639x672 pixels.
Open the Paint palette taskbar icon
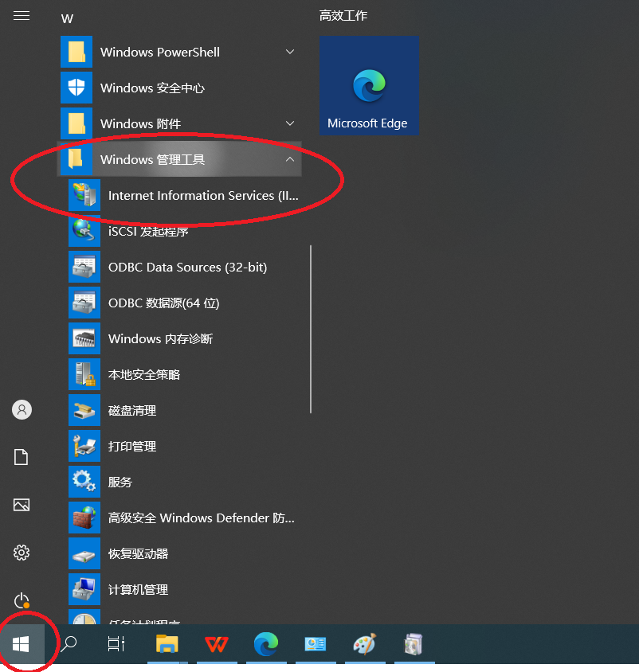365,643
